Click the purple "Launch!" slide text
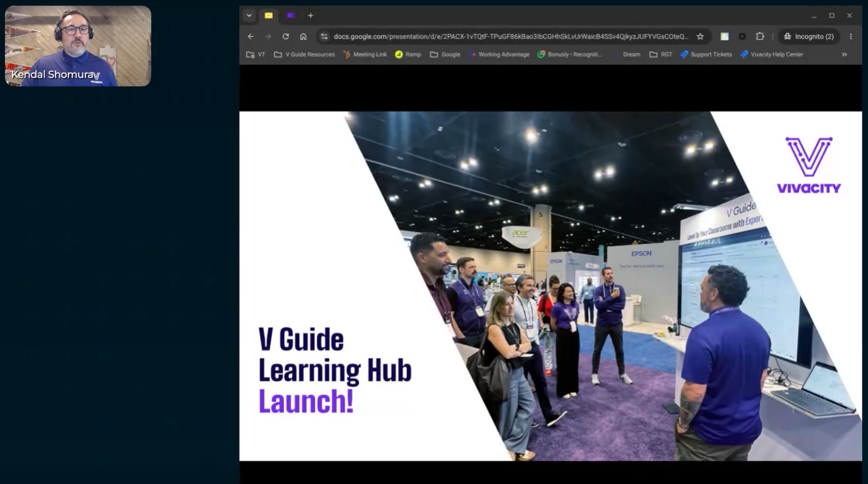 coord(306,401)
